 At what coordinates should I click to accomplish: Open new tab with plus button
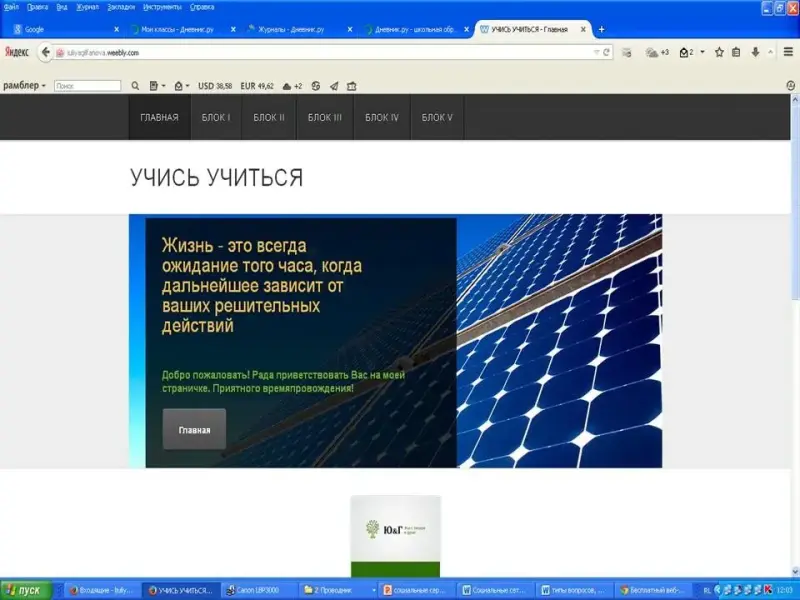(601, 29)
